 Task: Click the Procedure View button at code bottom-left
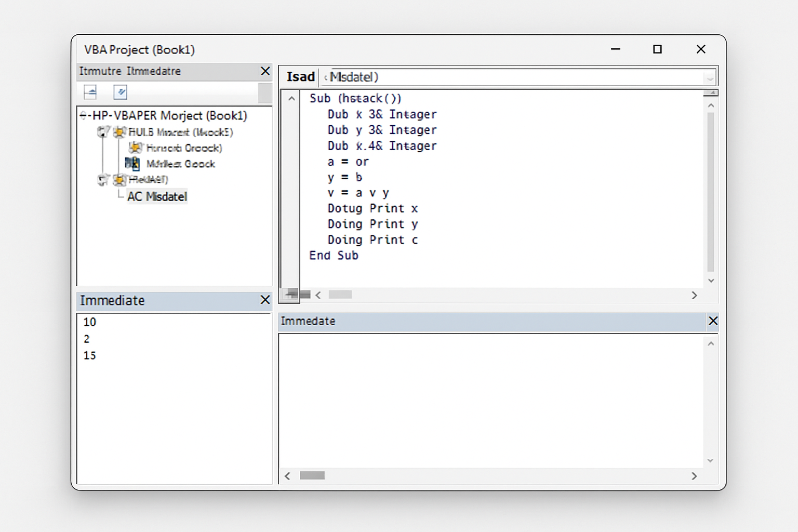point(292,295)
